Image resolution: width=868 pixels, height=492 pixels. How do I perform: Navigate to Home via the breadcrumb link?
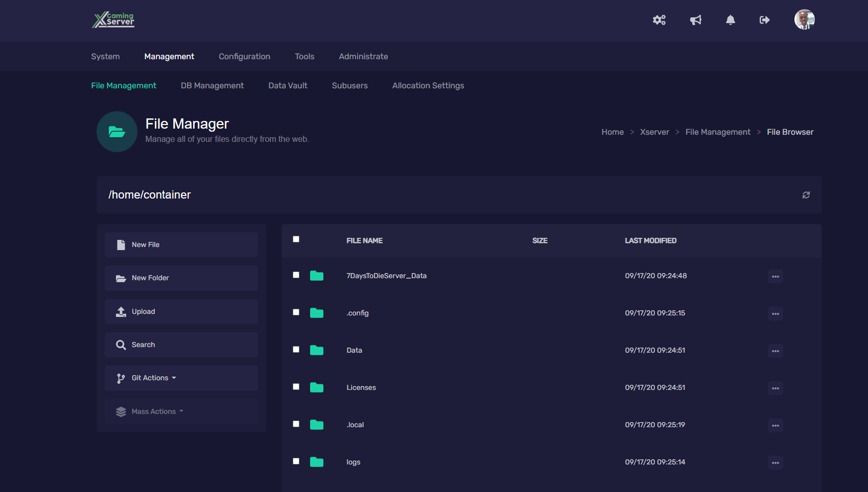pyautogui.click(x=613, y=132)
